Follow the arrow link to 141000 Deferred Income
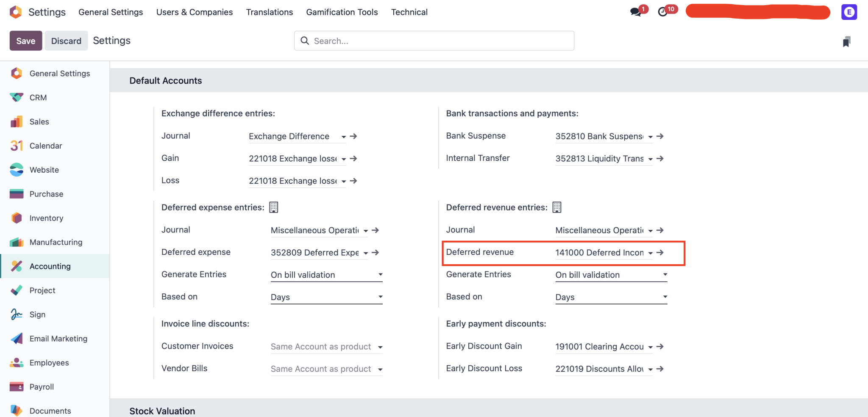Screen dimensions: 868x417 point(660,252)
